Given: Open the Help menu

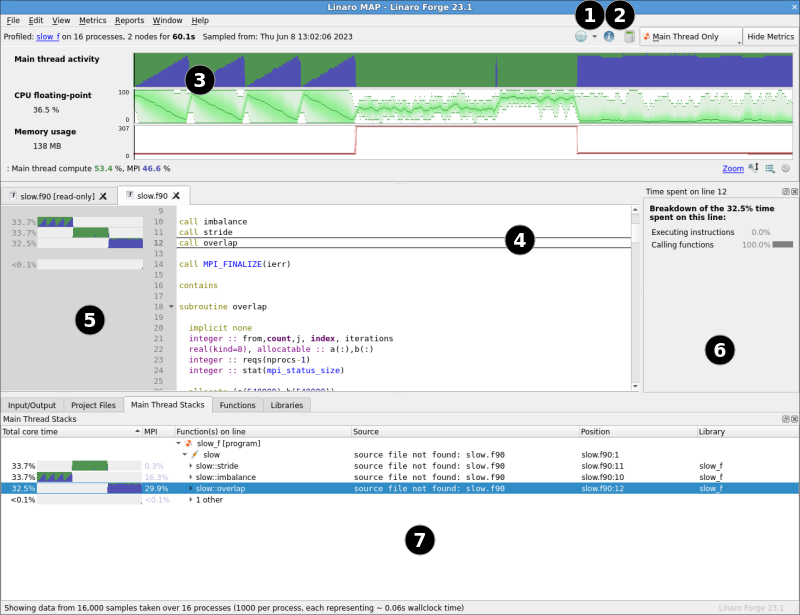Looking at the screenshot, I should (200, 20).
